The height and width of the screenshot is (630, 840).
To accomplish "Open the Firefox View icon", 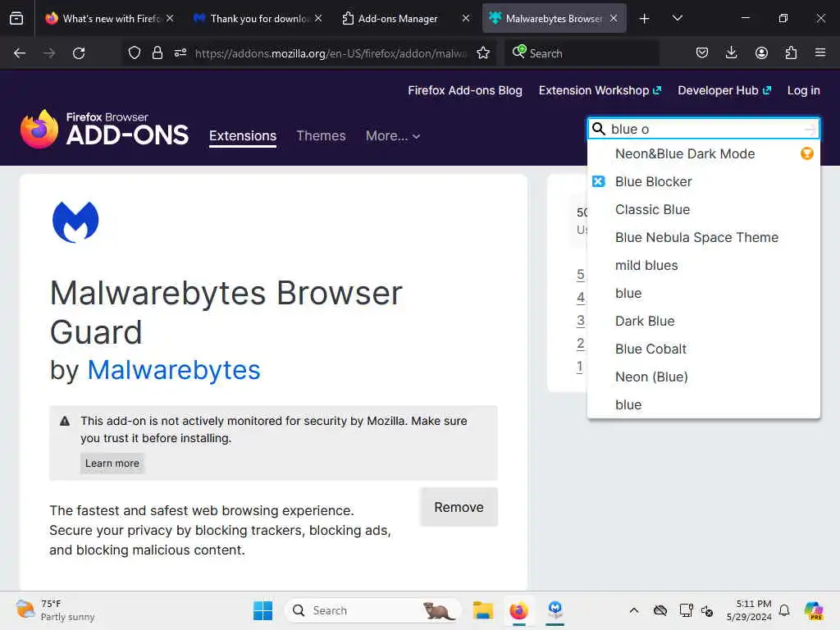I will click(x=16, y=18).
